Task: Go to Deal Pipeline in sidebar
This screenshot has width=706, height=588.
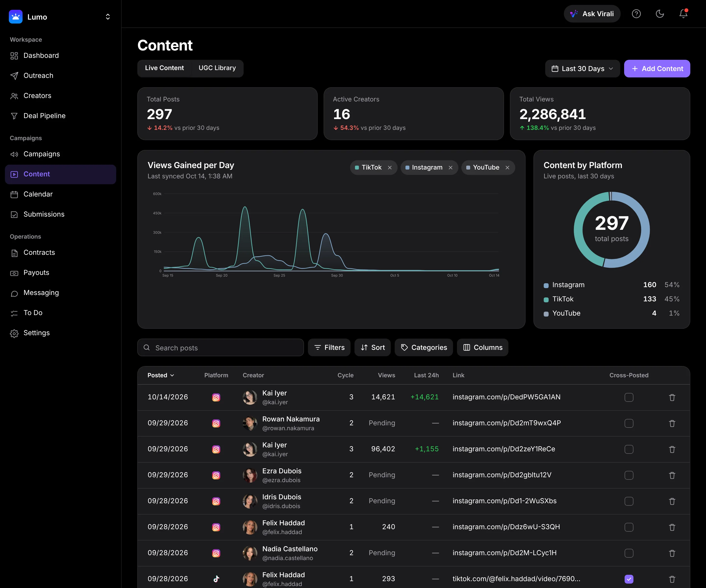Action: point(61,116)
